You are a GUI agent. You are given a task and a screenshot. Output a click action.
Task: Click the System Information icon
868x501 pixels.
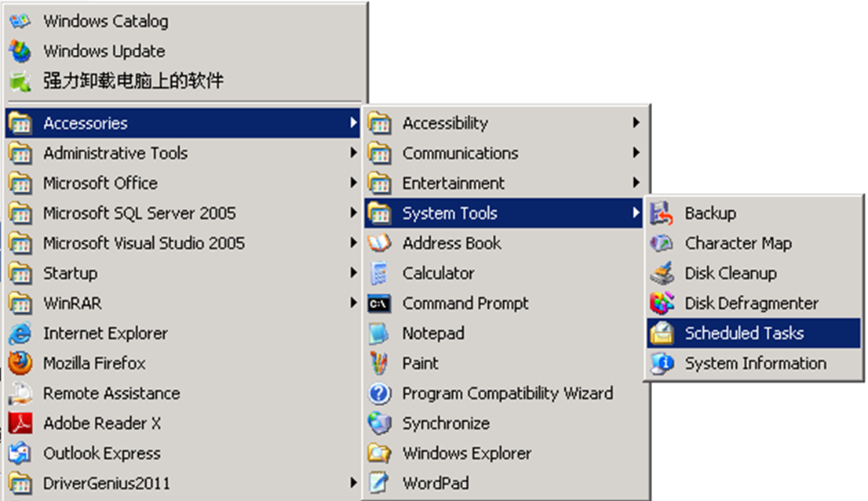662,363
